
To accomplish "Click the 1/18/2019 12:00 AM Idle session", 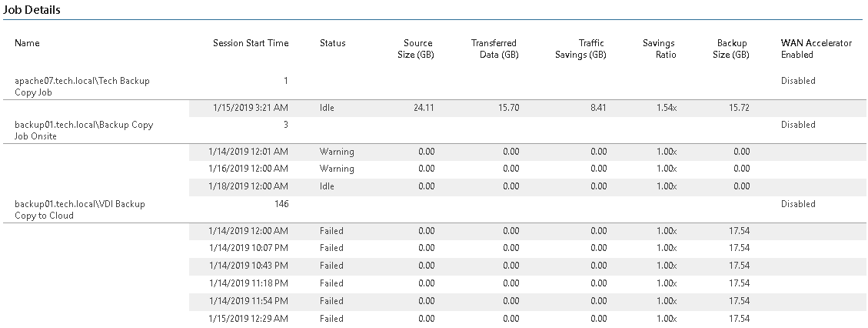I will click(527, 187).
